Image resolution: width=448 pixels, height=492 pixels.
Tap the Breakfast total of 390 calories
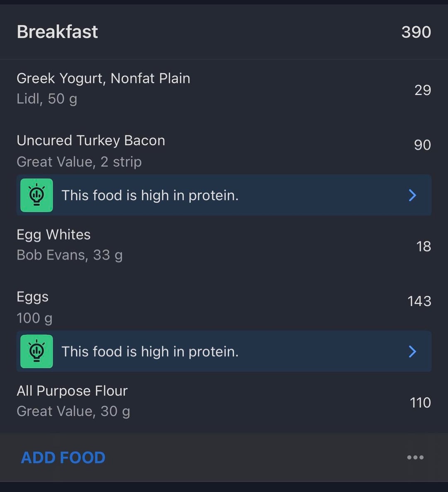tap(416, 32)
